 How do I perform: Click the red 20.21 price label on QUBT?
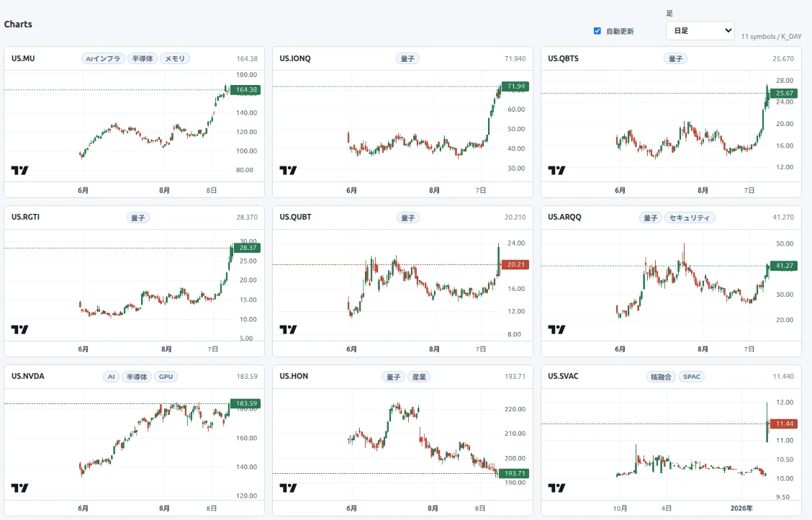pyautogui.click(x=515, y=264)
